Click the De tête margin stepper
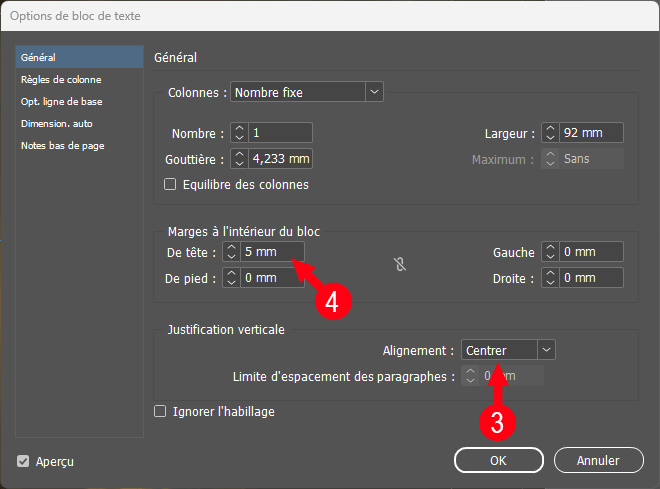 pyautogui.click(x=230, y=252)
